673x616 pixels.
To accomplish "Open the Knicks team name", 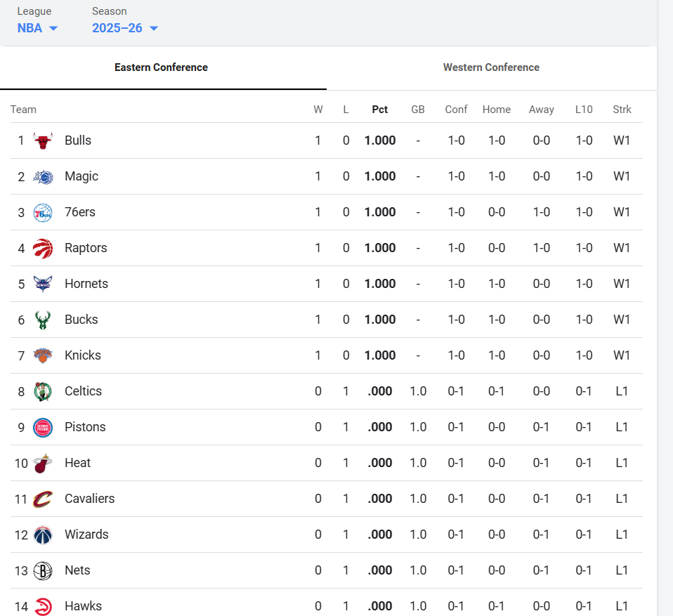I will coord(83,355).
